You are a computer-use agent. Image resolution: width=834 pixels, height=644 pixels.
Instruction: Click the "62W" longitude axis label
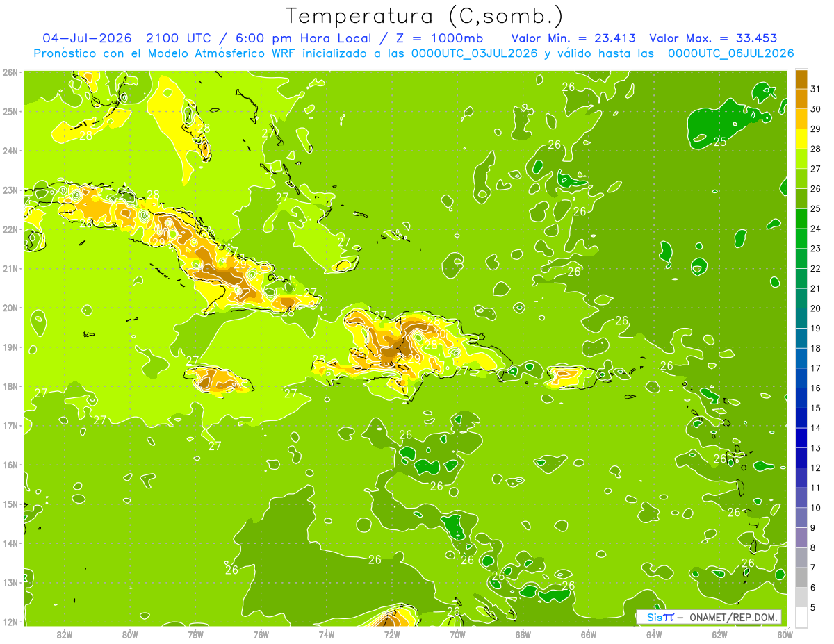pos(719,634)
